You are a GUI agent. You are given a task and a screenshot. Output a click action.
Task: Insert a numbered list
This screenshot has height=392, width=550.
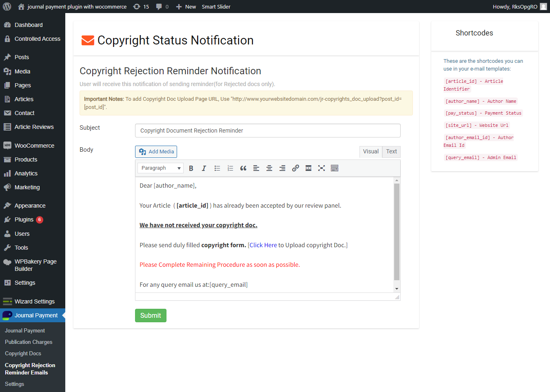(230, 168)
